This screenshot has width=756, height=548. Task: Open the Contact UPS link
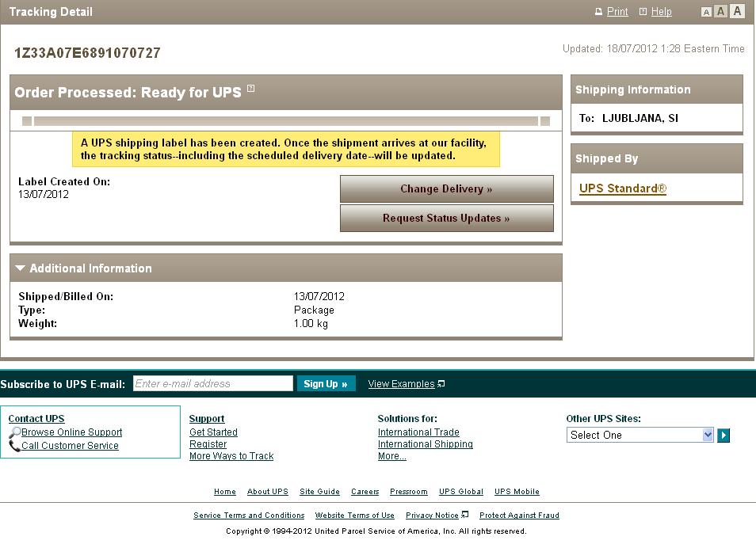tap(36, 418)
